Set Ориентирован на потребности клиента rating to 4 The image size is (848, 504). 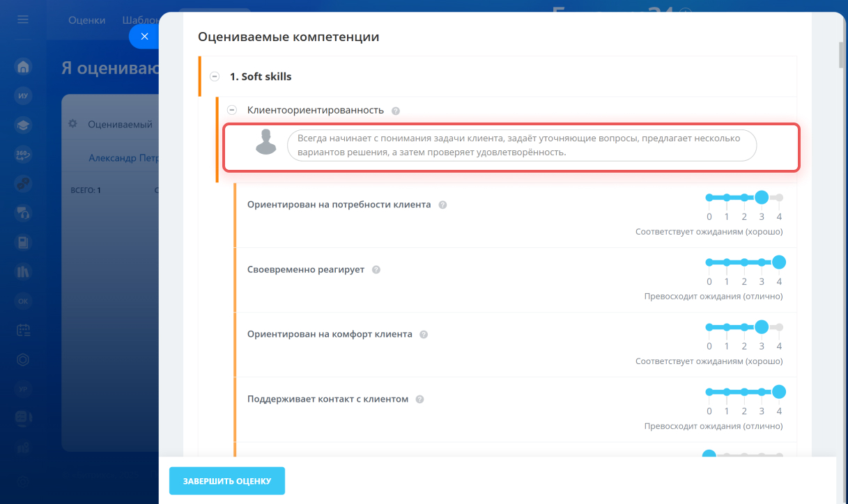pos(779,198)
